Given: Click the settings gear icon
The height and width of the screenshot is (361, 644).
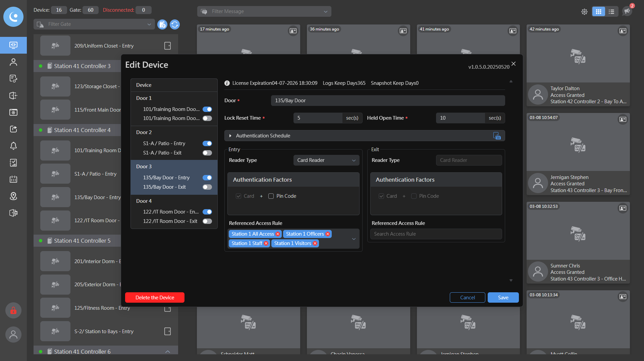Looking at the screenshot, I should pyautogui.click(x=584, y=12).
